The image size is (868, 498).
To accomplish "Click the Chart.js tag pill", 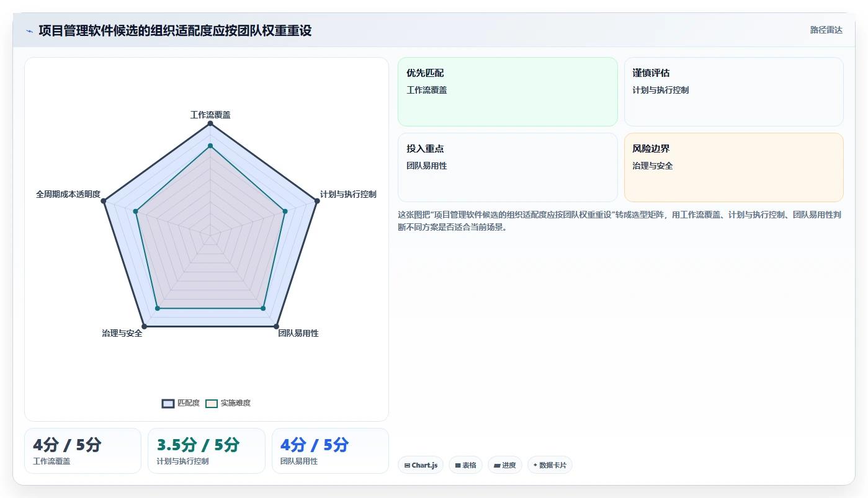I will (x=421, y=465).
